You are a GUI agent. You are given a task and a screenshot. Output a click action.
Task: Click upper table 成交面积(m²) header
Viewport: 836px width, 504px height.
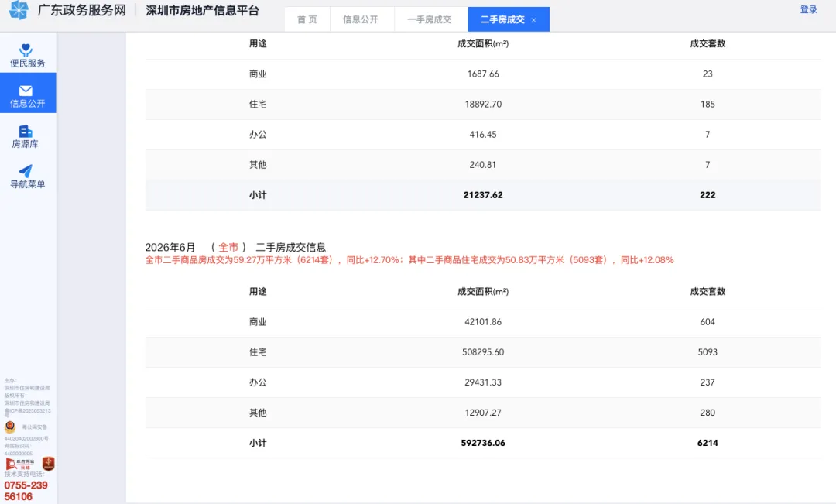483,43
